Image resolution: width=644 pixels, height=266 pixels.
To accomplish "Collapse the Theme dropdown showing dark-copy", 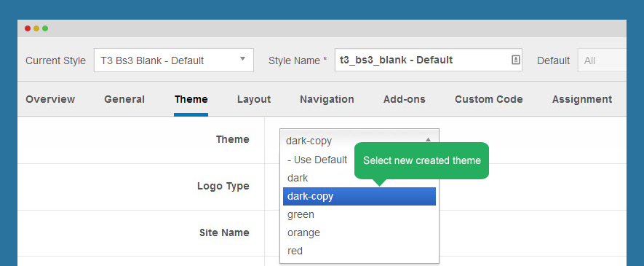I will tap(359, 141).
